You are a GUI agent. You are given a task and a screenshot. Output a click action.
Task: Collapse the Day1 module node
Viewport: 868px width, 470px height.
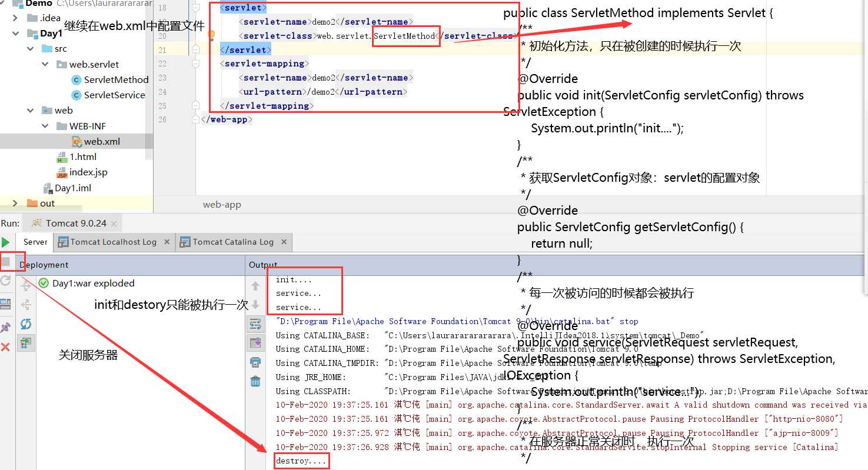pos(15,34)
